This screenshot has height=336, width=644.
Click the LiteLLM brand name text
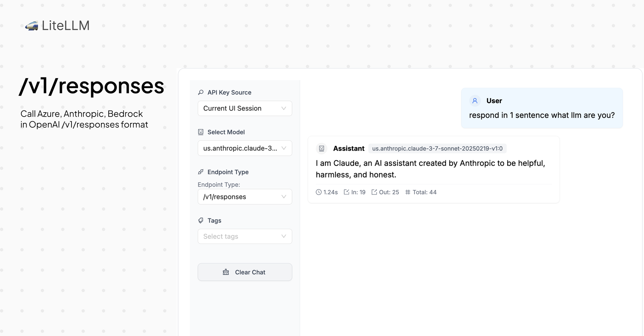tap(66, 26)
